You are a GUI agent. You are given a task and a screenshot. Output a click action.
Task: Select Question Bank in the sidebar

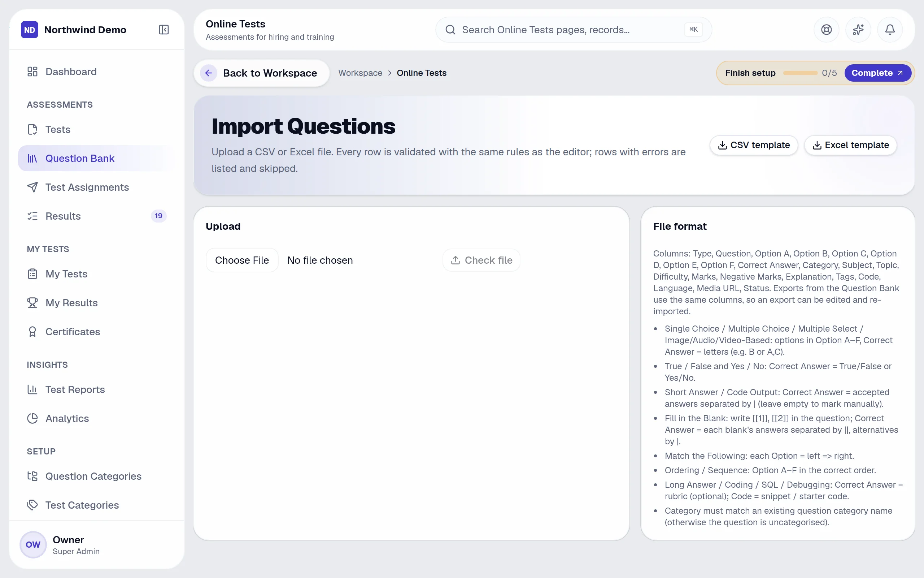[97, 158]
